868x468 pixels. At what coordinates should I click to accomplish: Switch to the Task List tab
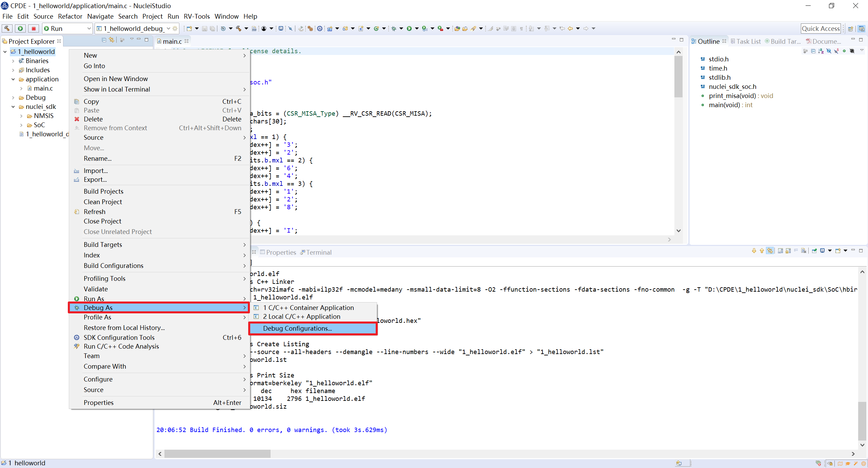(746, 41)
